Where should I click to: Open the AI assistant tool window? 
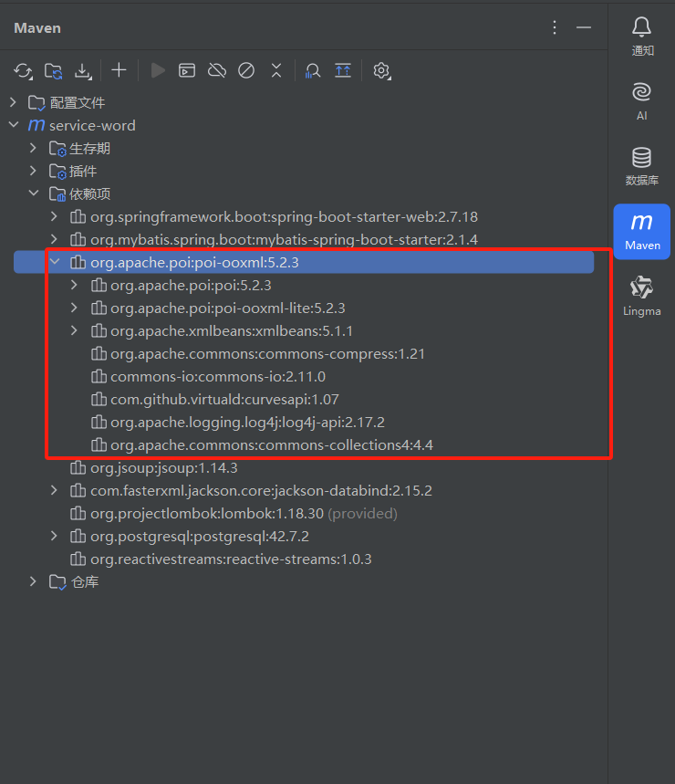(642, 101)
